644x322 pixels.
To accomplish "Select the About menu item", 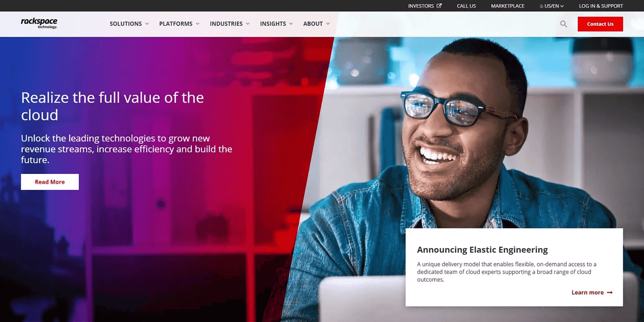I will pyautogui.click(x=313, y=24).
